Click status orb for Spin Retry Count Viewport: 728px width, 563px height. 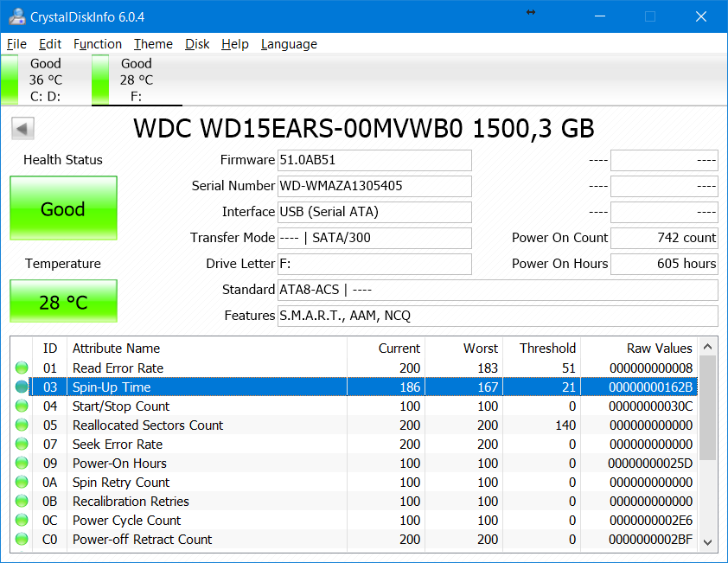[22, 483]
